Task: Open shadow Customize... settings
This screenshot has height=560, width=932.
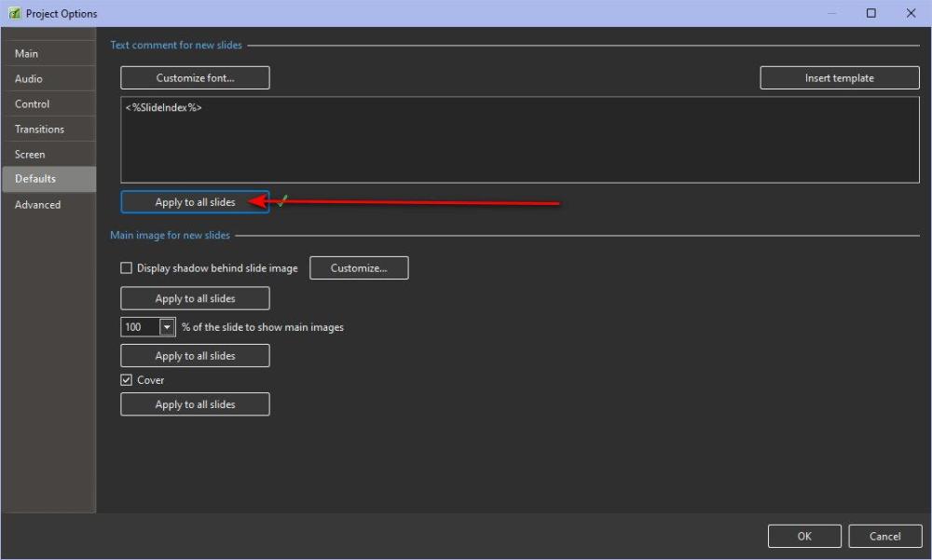Action: point(359,268)
